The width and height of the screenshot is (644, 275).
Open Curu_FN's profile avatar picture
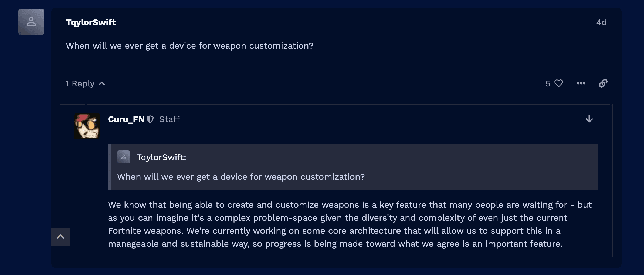point(87,126)
